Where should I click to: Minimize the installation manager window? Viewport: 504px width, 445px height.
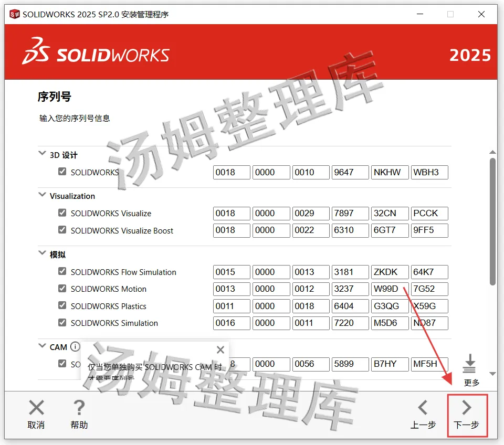[x=420, y=14]
